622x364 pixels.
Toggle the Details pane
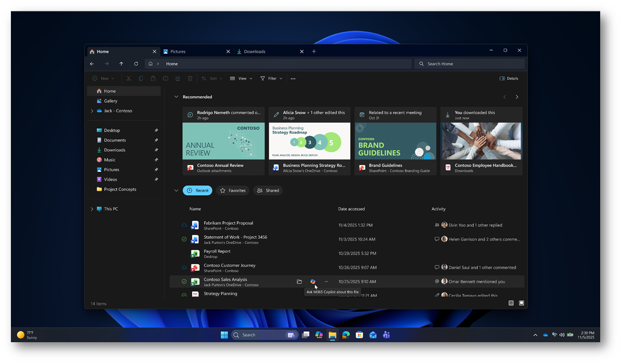coord(509,79)
